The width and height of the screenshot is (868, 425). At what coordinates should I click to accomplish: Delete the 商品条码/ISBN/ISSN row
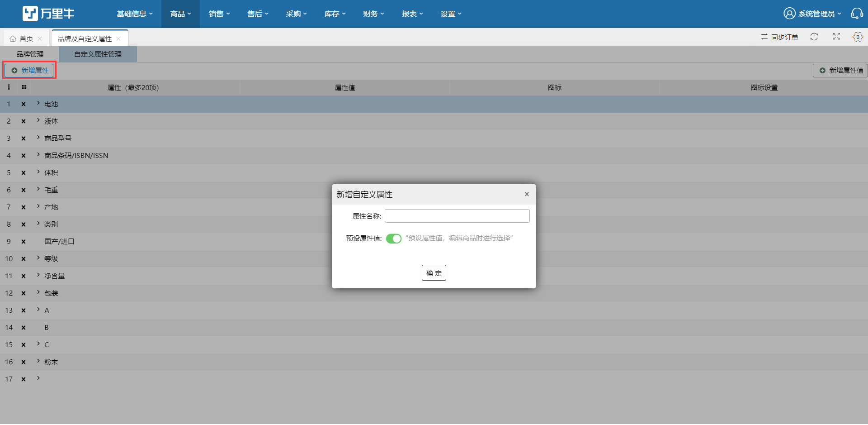click(24, 156)
